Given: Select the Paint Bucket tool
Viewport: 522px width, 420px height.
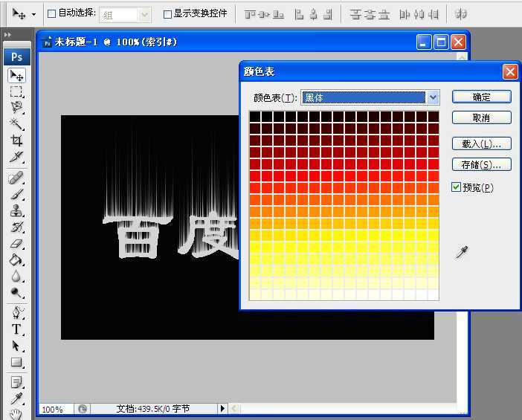Looking at the screenshot, I should [16, 260].
